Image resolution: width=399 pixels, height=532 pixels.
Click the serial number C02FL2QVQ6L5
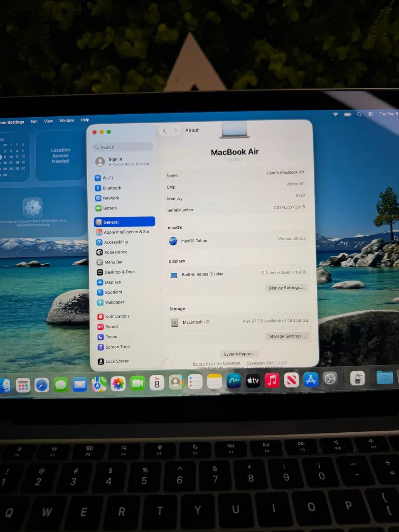(289, 207)
